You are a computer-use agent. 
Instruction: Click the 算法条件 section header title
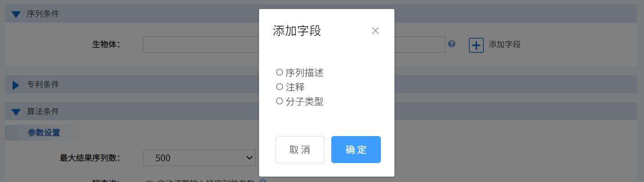tap(43, 111)
